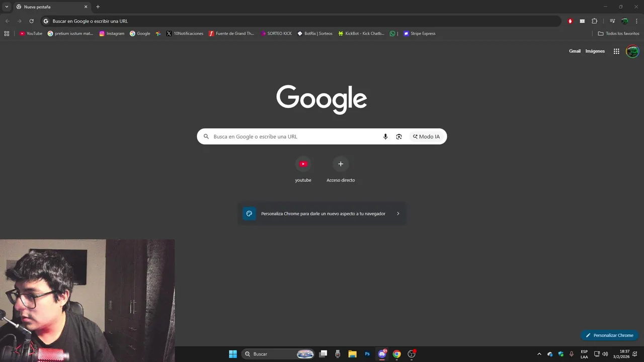The image size is (644, 362).
Task: Click the network tray icon
Action: tap(597, 354)
